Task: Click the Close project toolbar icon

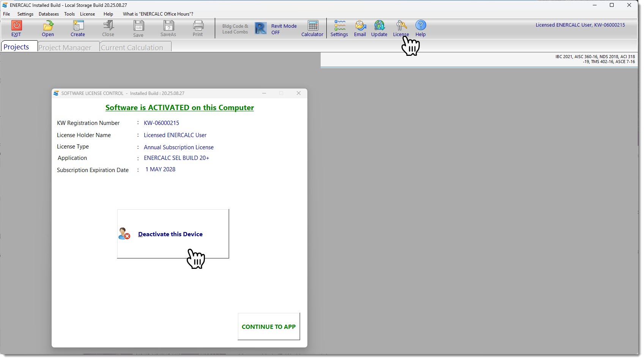Action: (x=108, y=25)
